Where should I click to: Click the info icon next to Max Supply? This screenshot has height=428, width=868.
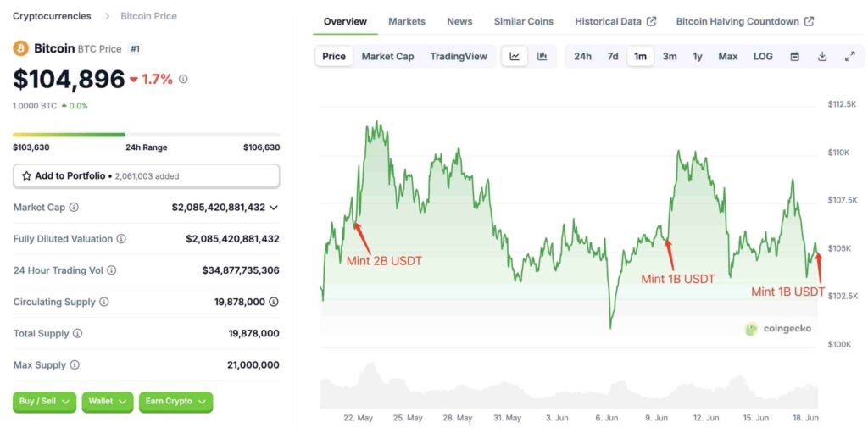pos(75,365)
